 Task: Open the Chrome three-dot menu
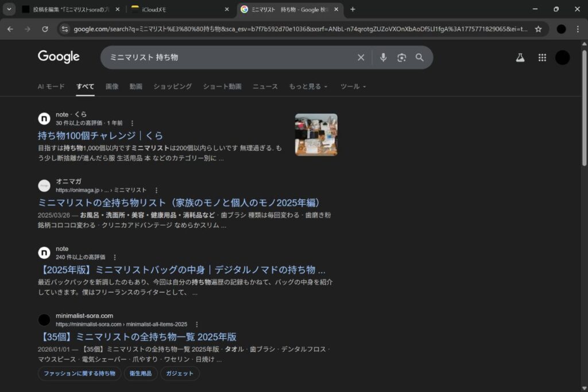577,29
